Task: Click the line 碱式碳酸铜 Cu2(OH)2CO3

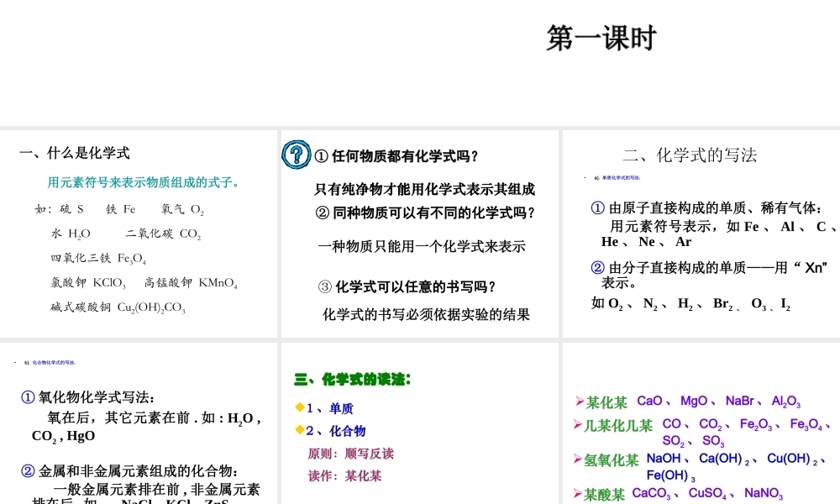Action: click(x=118, y=307)
